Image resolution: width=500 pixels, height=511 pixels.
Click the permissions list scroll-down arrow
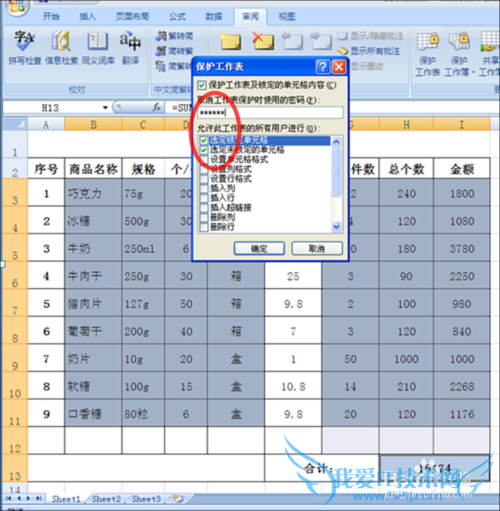pos(336,226)
